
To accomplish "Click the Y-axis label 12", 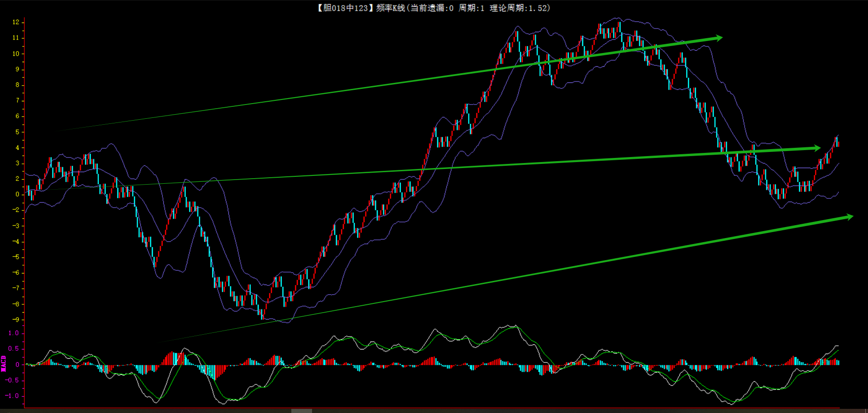I will click(x=16, y=22).
